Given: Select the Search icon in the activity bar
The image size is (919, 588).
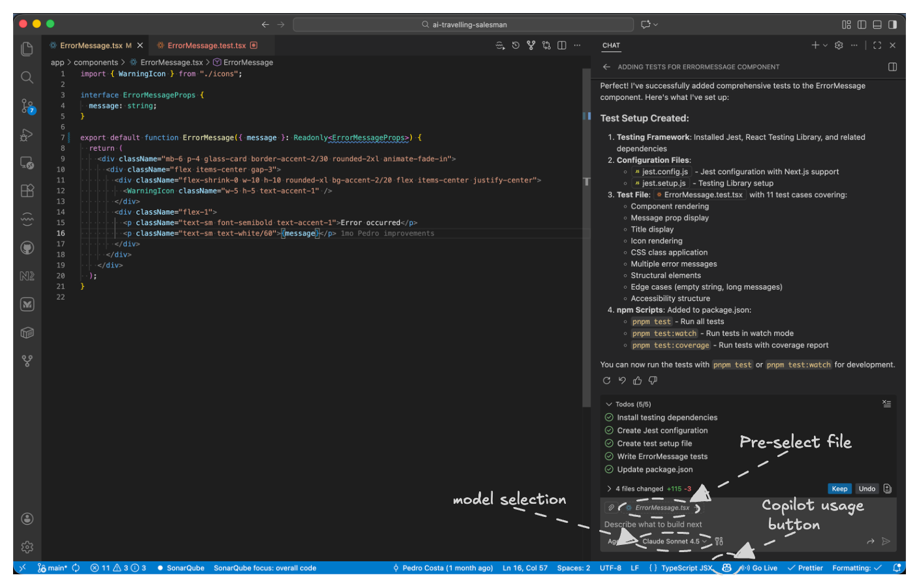Looking at the screenshot, I should (27, 77).
